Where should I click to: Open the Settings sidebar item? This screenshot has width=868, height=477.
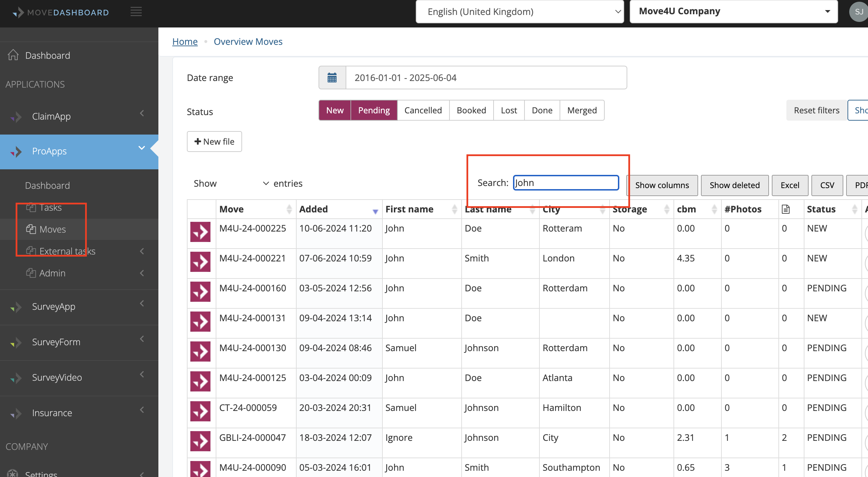click(41, 474)
